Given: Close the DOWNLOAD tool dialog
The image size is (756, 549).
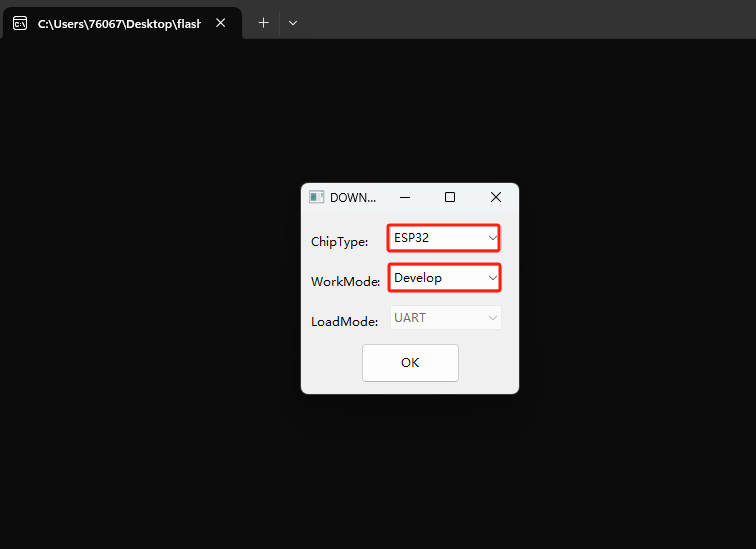Looking at the screenshot, I should click(496, 197).
